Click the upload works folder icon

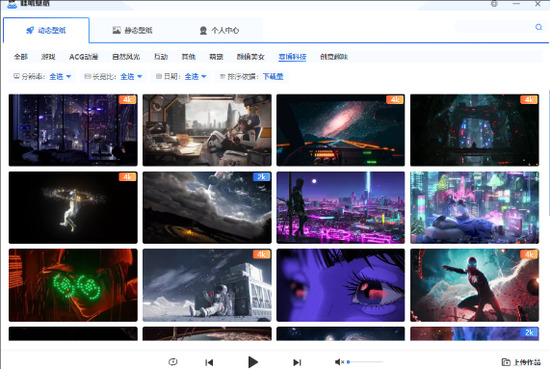506,362
